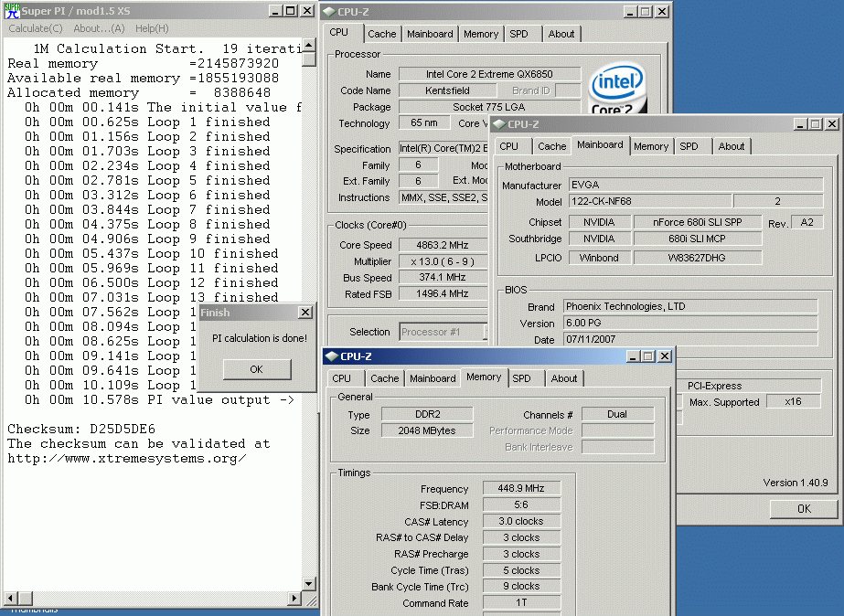Click the CPU-Z Mainboard window title icon
Image resolution: width=844 pixels, height=616 pixels.
[499, 124]
